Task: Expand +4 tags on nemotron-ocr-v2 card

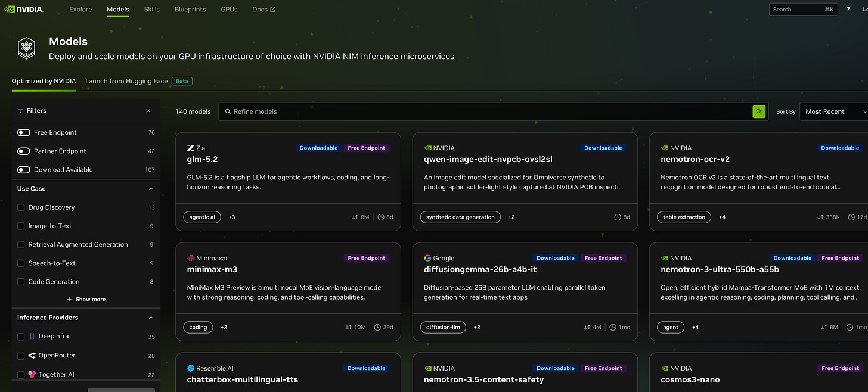Action: pyautogui.click(x=722, y=217)
